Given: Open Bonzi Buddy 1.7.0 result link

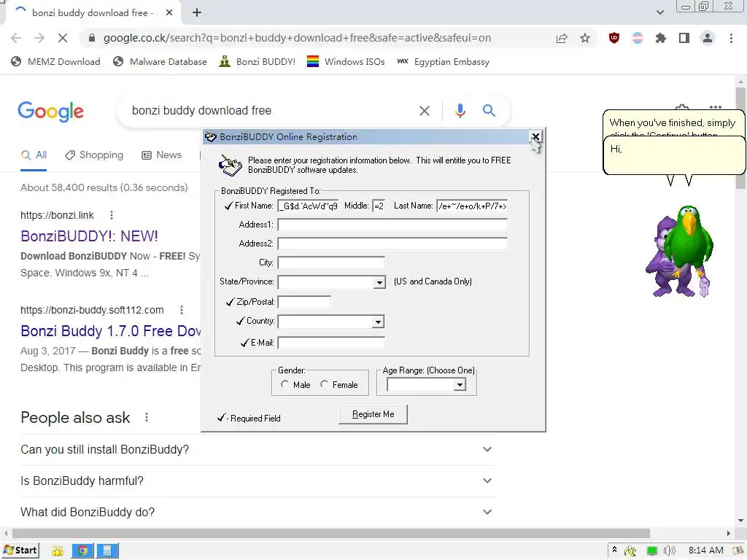Looking at the screenshot, I should coord(111,331).
